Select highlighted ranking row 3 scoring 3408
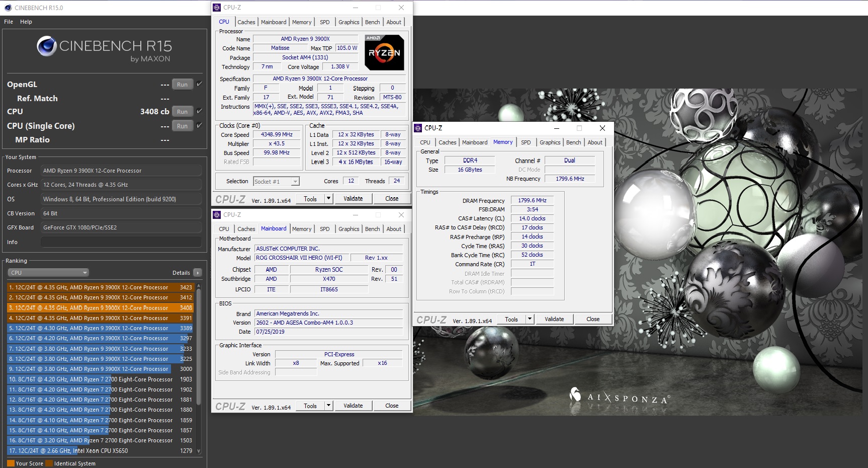Image resolution: width=868 pixels, height=468 pixels. (x=101, y=307)
